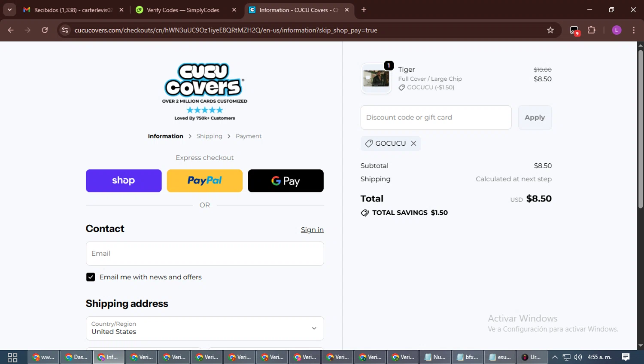Open the extension icon with red badge

pos(574,31)
